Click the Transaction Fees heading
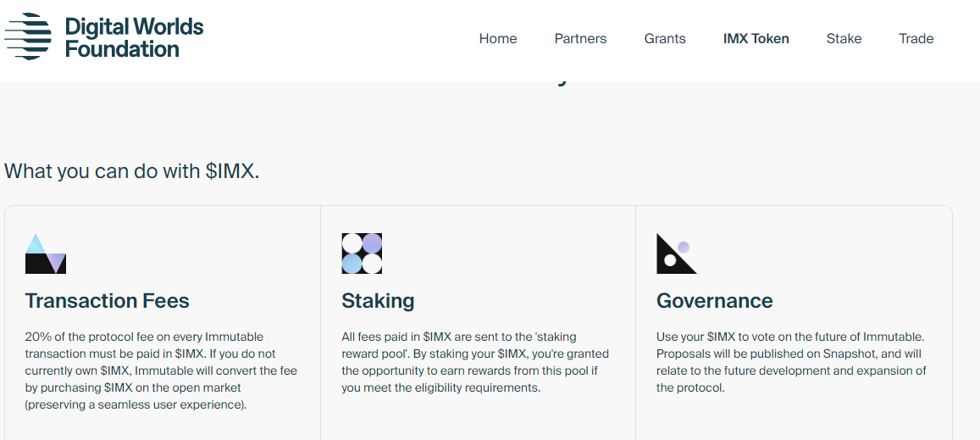 click(108, 301)
